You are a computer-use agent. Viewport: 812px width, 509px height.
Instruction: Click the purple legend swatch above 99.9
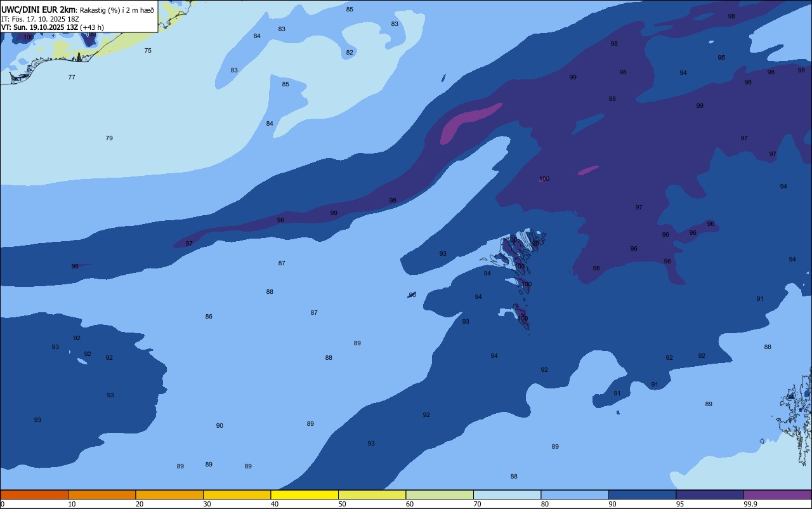click(x=777, y=494)
